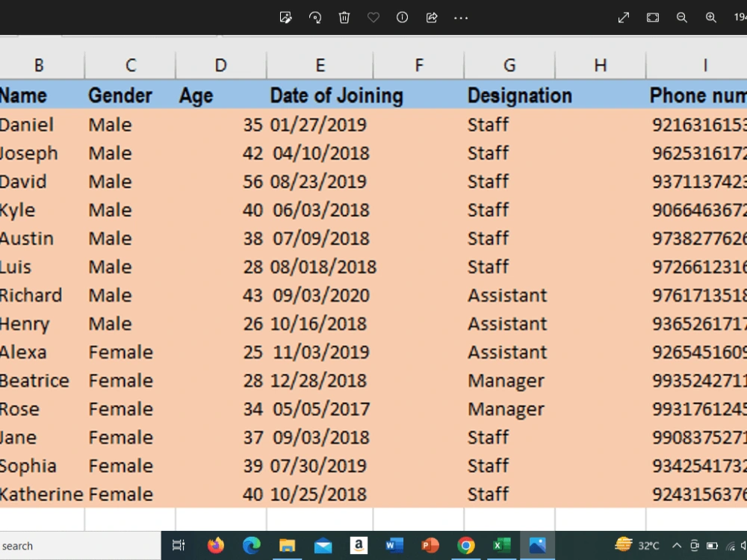Select column header B

39,65
